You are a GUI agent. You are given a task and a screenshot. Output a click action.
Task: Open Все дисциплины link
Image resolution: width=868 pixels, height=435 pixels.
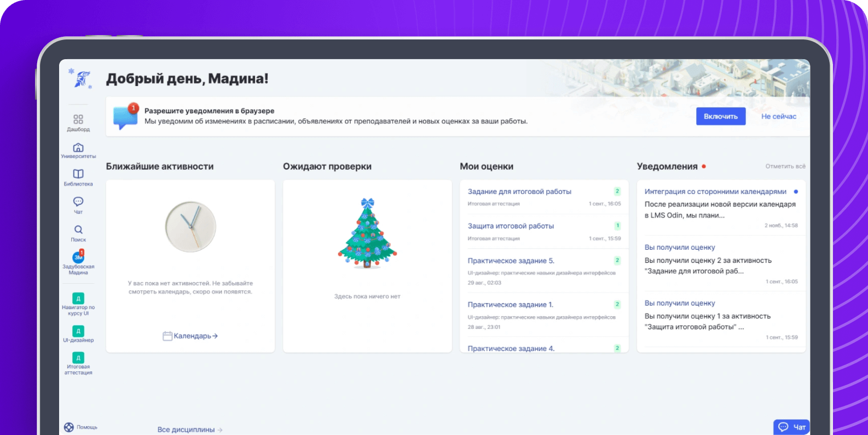coord(190,430)
